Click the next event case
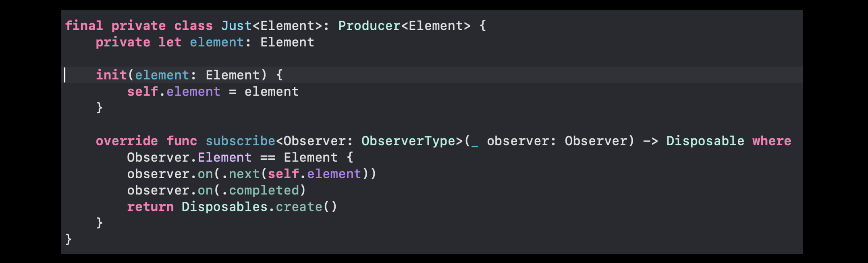This screenshot has width=868, height=263. [x=244, y=174]
